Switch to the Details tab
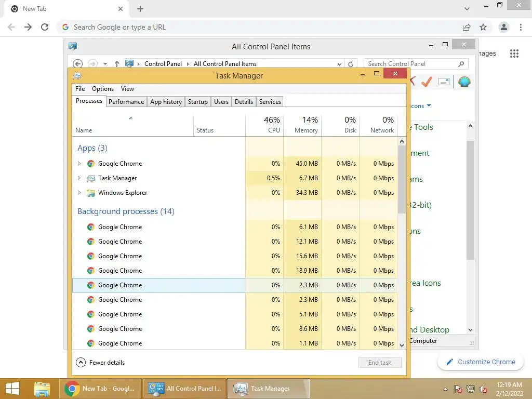This screenshot has width=532, height=399. (244, 102)
